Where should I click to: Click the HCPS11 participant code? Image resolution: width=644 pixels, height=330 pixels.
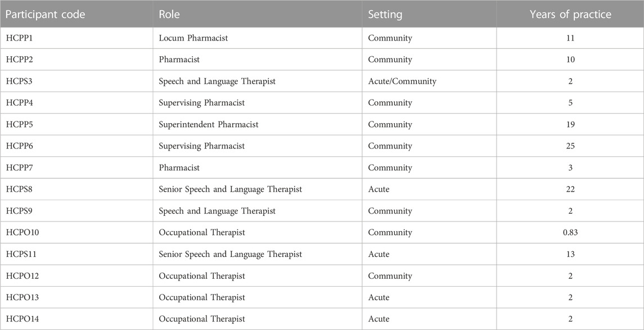tap(21, 254)
